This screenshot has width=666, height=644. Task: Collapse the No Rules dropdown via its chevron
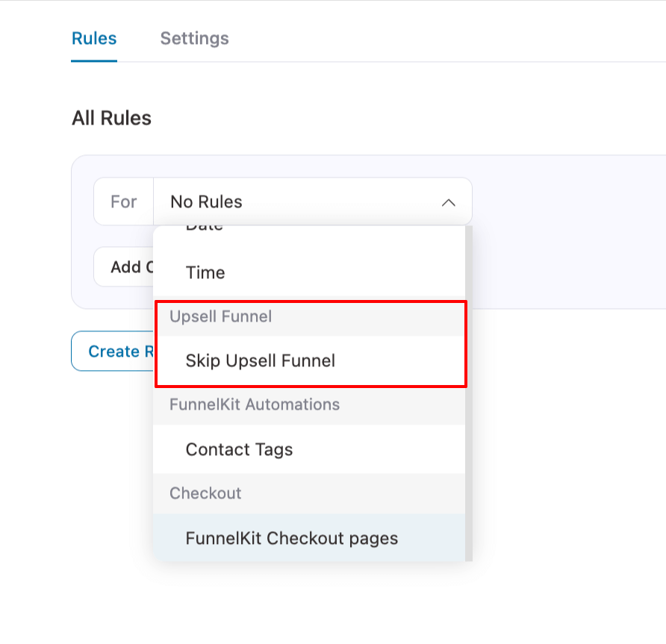[448, 201]
